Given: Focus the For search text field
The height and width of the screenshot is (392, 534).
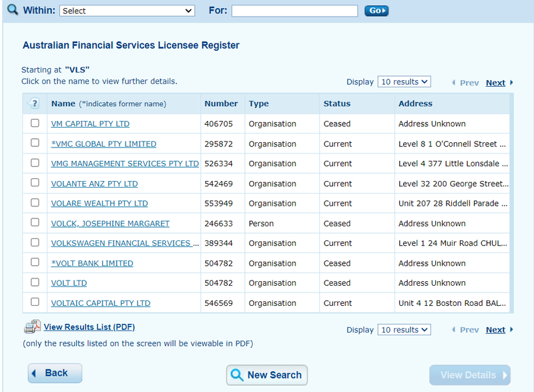Looking at the screenshot, I should 294,11.
